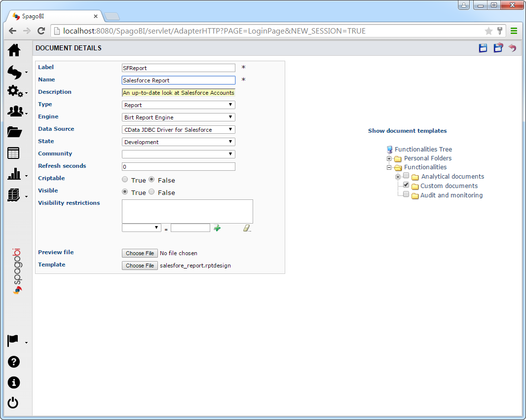Uncheck the Custom documents checkbox

[x=406, y=185]
